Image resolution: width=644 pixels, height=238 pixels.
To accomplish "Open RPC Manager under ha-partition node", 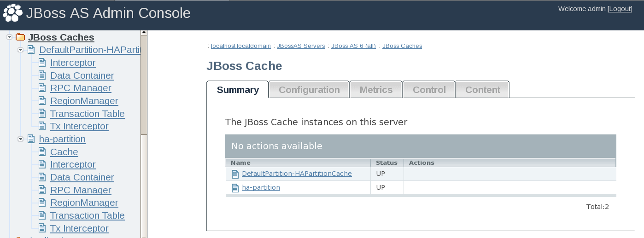I will 81,190.
